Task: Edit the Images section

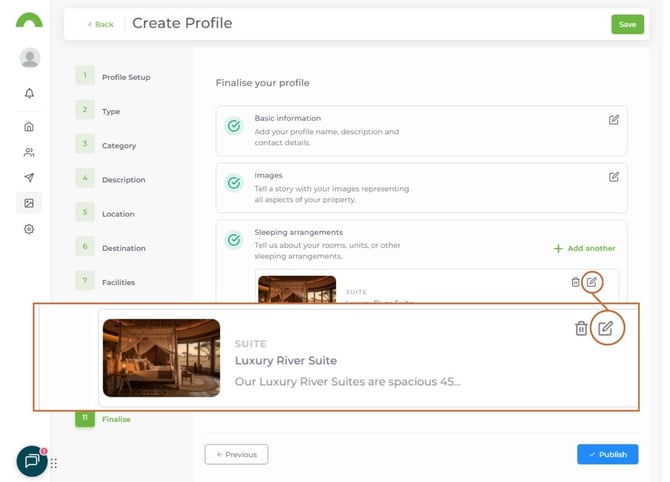Action: click(x=613, y=177)
